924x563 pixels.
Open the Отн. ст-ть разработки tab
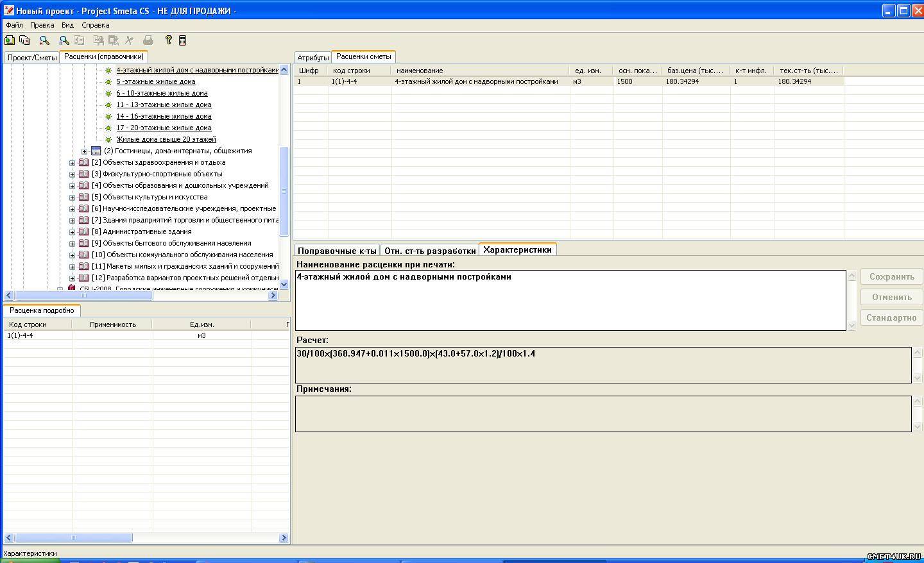tap(430, 250)
